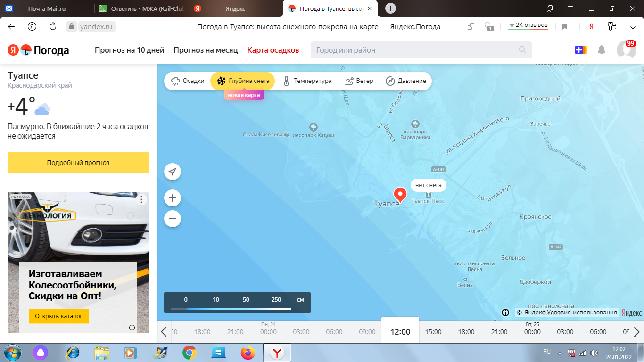Click the map zoom out minus button
Screen dimensions: 644x362
click(173, 219)
